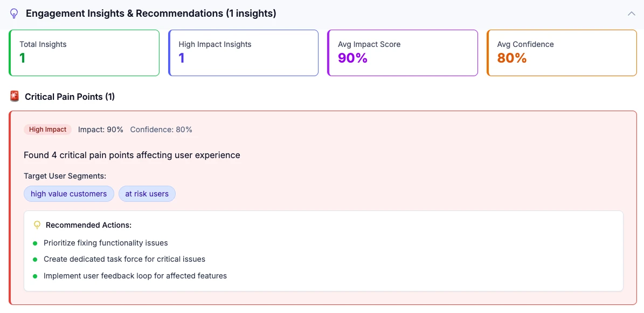Viewport: 644px width, 313px height.
Task: Open the Create dedicated task force recommendation text
Action: pyautogui.click(x=124, y=259)
